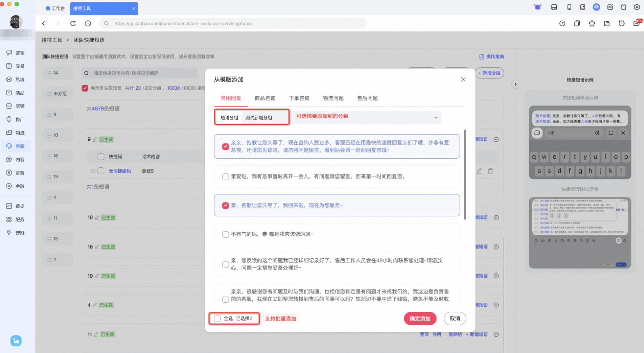
Task: Click the 搜索快捷短语内容 search field
Action: 140,73
